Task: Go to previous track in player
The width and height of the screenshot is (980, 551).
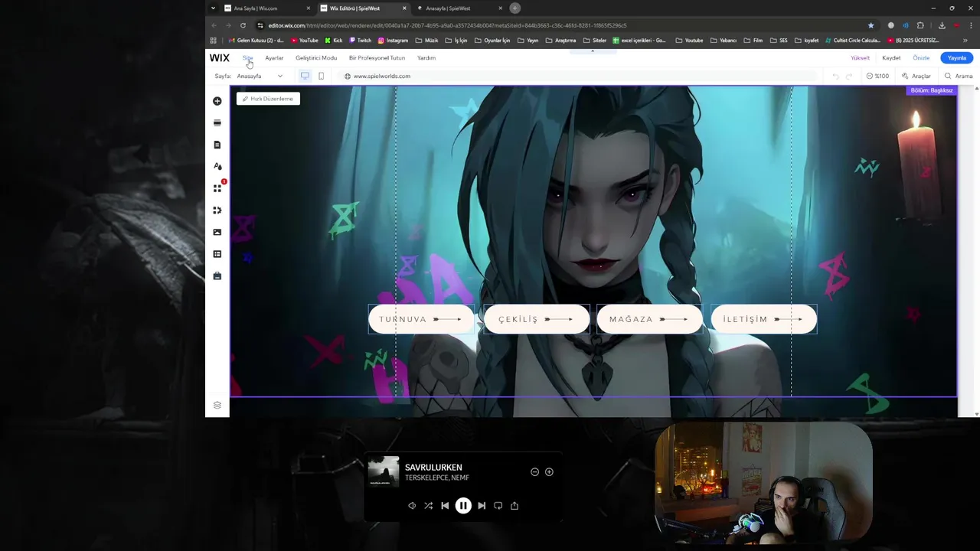Action: [445, 506]
